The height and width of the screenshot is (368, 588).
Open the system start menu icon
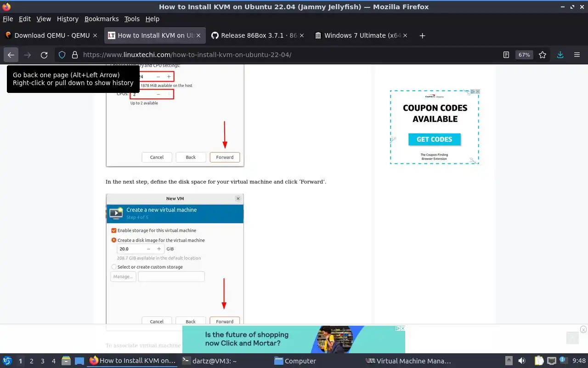pos(7,361)
